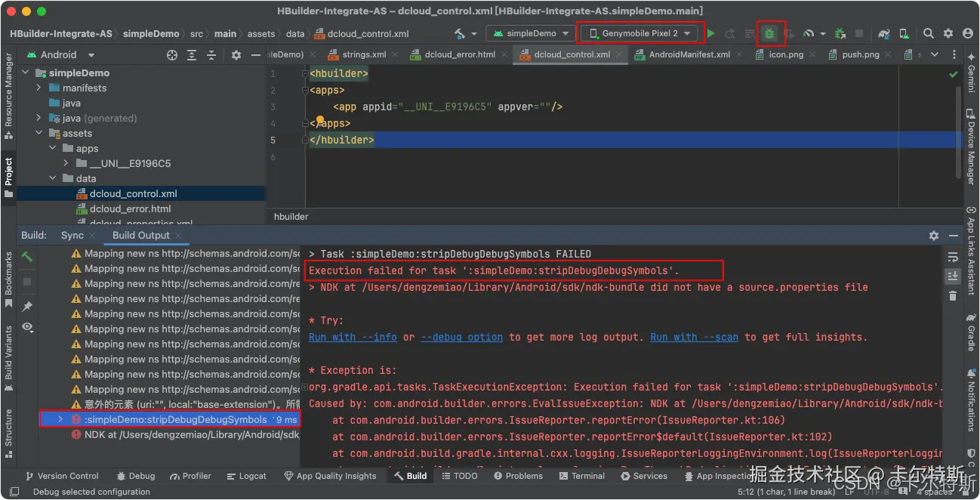The width and height of the screenshot is (980, 500).
Task: Open IDE settings gear in main toolbar
Action: click(948, 34)
